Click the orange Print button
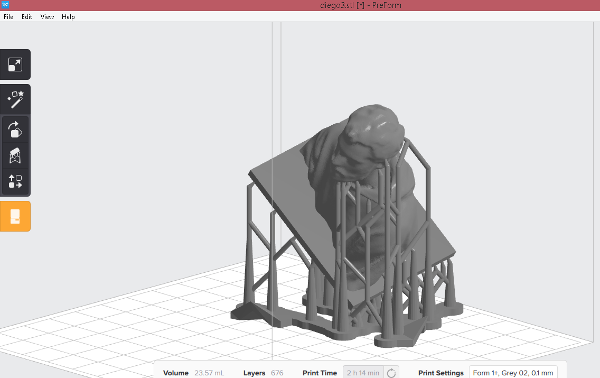The height and width of the screenshot is (378, 600). (x=15, y=217)
